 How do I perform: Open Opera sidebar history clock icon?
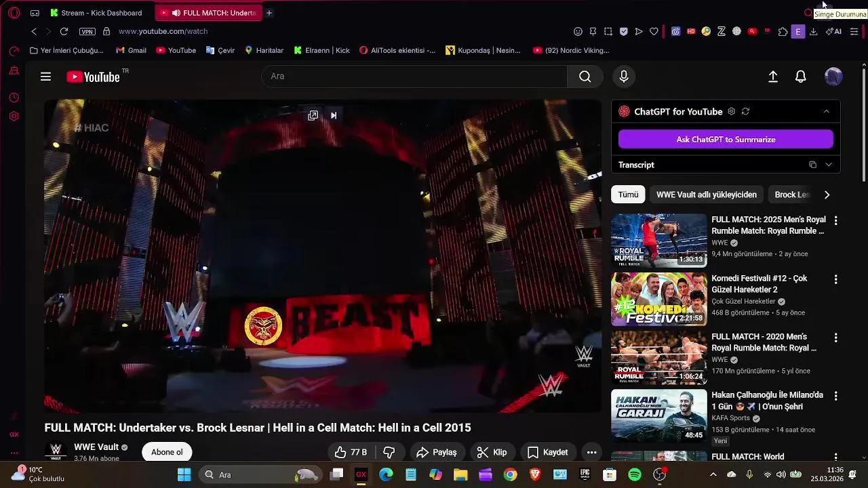click(14, 98)
